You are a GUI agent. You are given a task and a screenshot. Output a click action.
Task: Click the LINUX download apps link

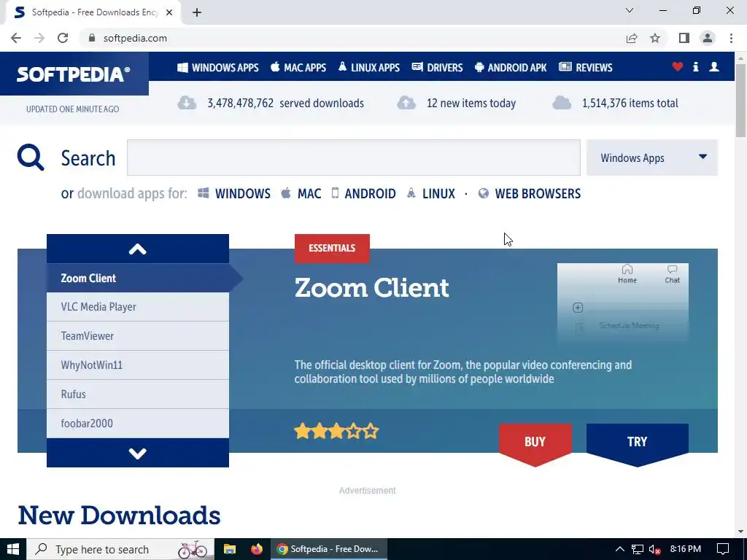[430, 194]
